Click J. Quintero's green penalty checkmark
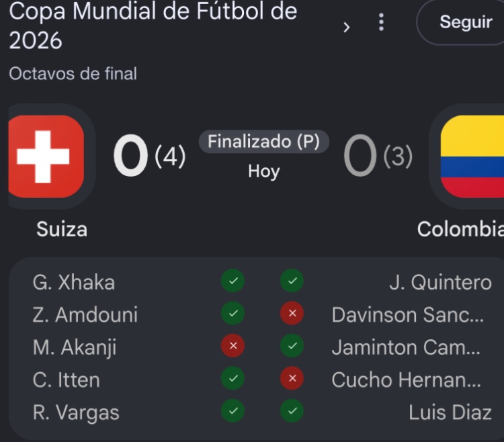Image resolution: width=504 pixels, height=442 pixels. pyautogui.click(x=292, y=281)
